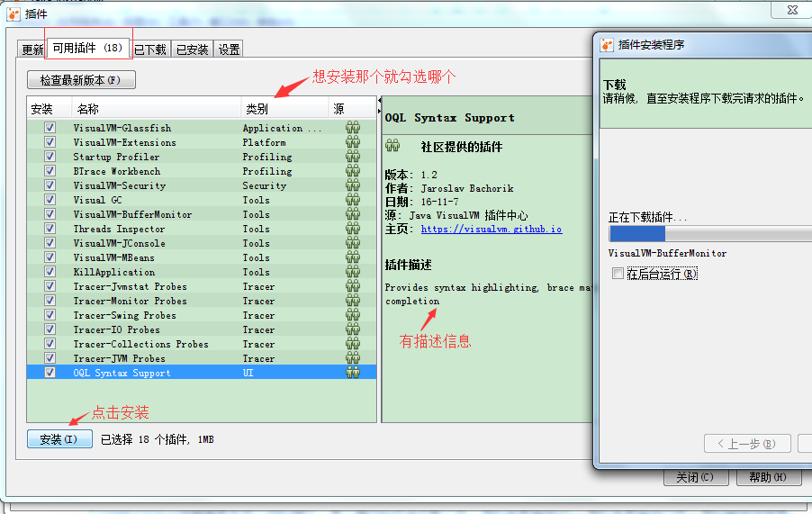The image size is (812, 514).
Task: Click plugin installer window title icon
Action: click(608, 44)
